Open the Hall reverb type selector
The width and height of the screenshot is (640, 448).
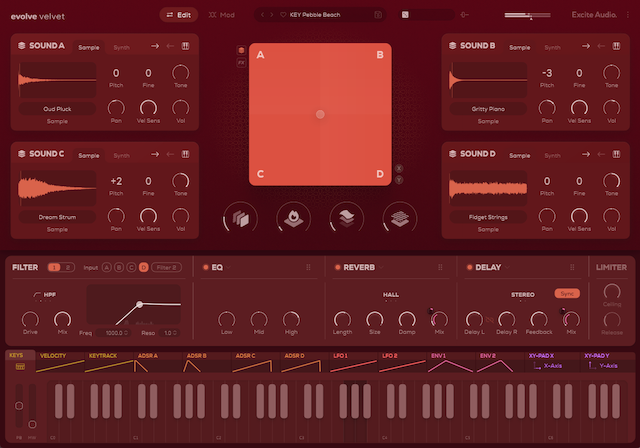(x=390, y=295)
